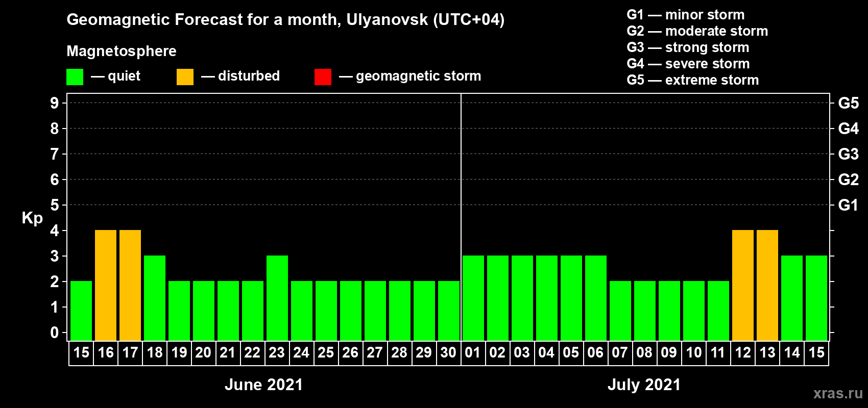Click the Kp axis value 9
868x408 pixels.
[55, 103]
